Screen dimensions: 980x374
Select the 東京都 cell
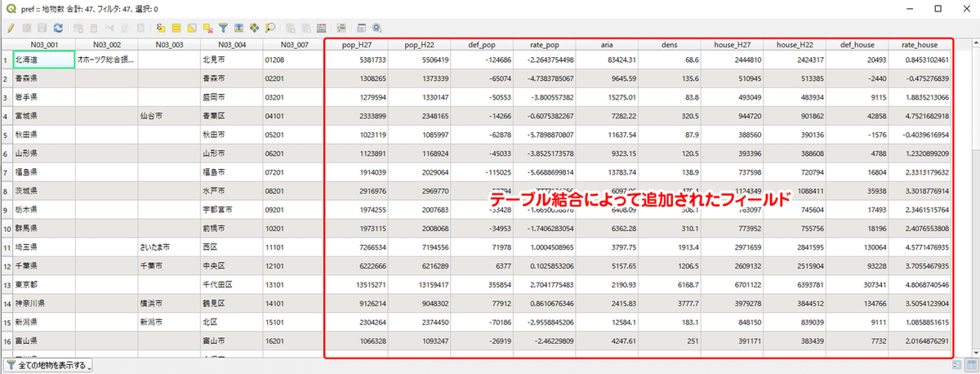44,283
